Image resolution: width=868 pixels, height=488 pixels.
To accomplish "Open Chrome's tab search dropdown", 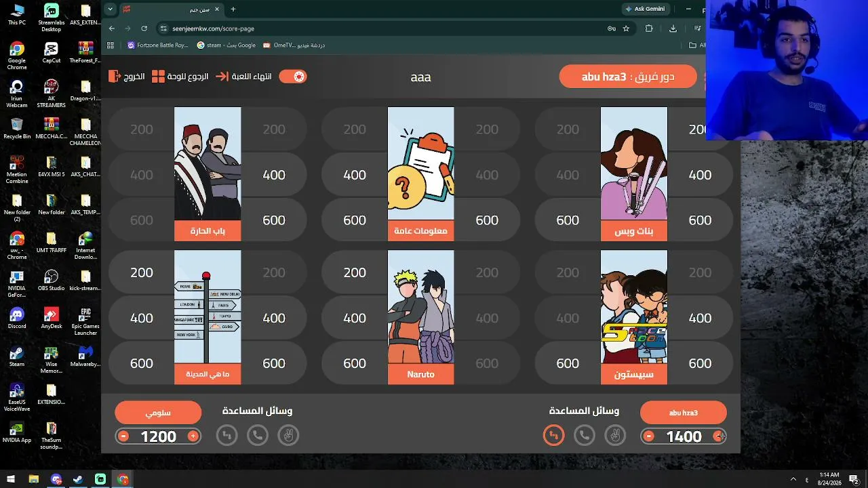I will pyautogui.click(x=111, y=9).
